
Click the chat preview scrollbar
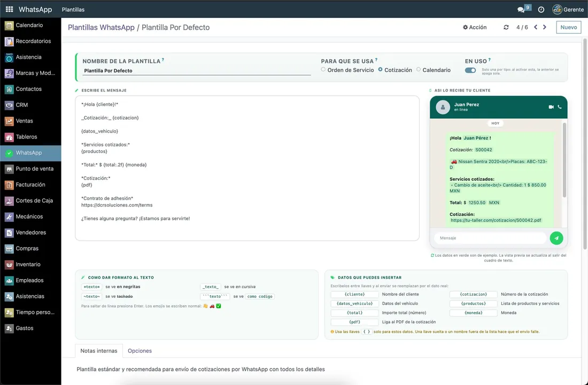[x=564, y=160]
